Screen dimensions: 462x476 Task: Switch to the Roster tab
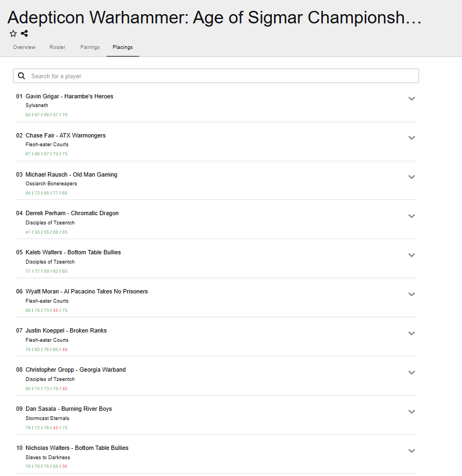[57, 47]
